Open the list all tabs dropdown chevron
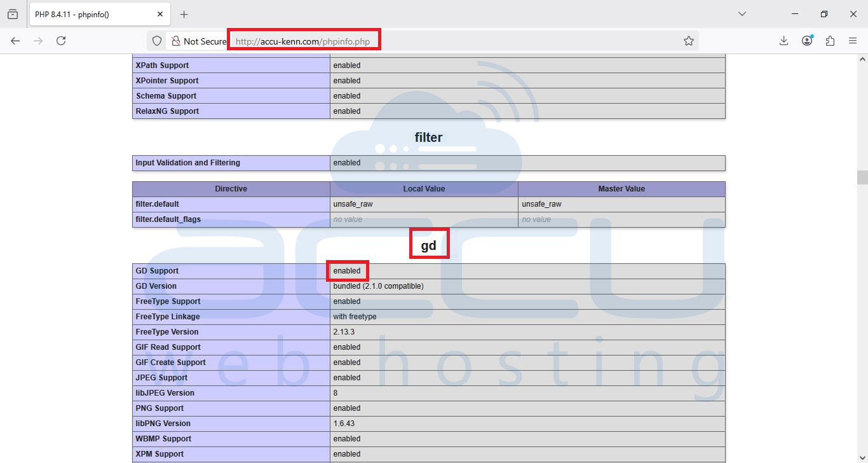 (742, 13)
